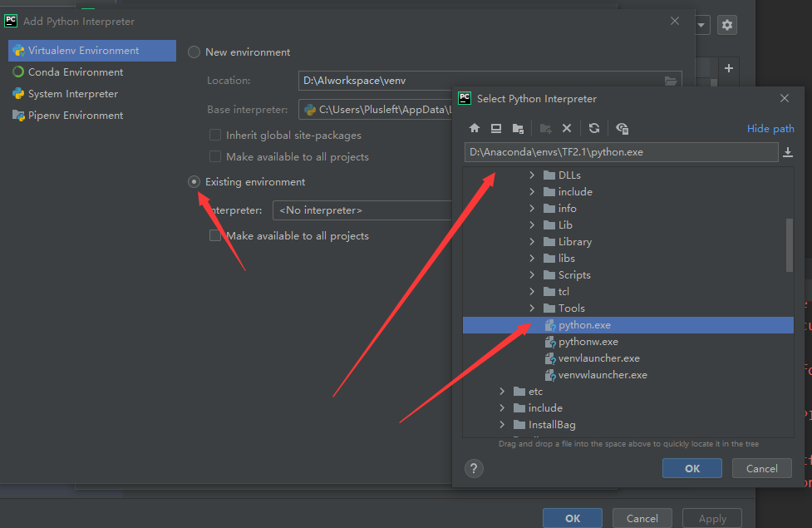Select venvwlauncher.exe file
The width and height of the screenshot is (812, 528).
[603, 375]
